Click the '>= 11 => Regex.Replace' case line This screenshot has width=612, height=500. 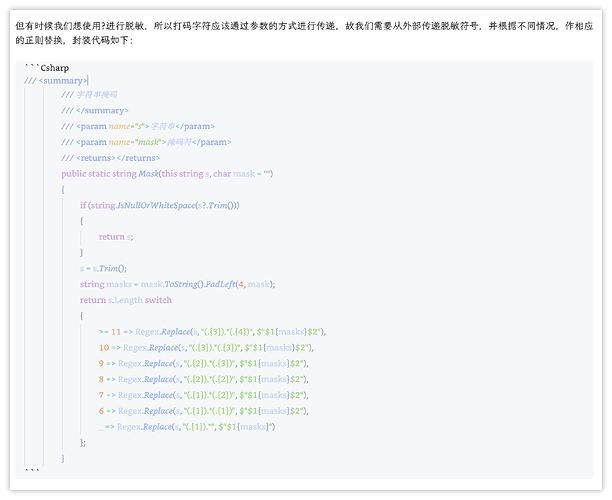(x=212, y=331)
